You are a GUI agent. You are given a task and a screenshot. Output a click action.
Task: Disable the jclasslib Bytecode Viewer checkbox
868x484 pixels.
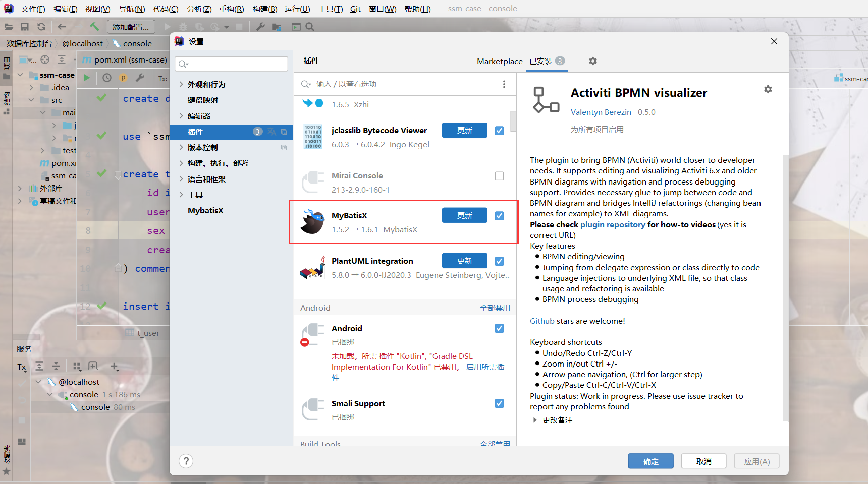click(499, 131)
